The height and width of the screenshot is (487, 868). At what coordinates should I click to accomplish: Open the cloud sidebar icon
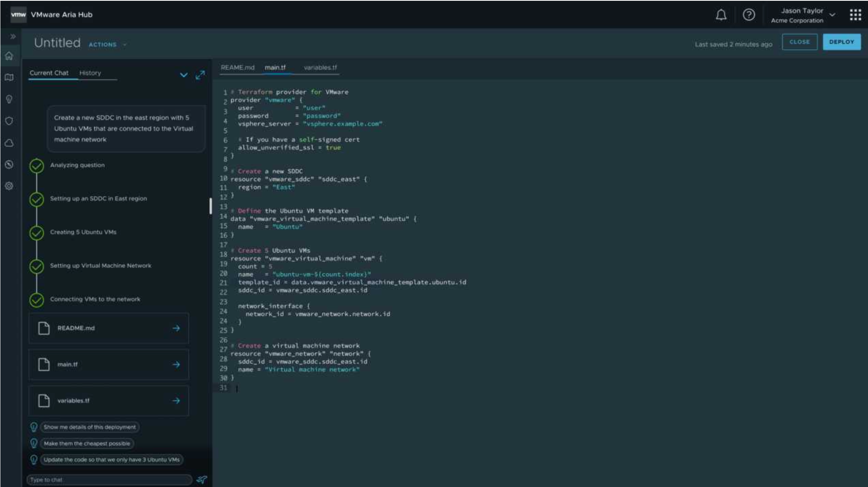[9, 143]
